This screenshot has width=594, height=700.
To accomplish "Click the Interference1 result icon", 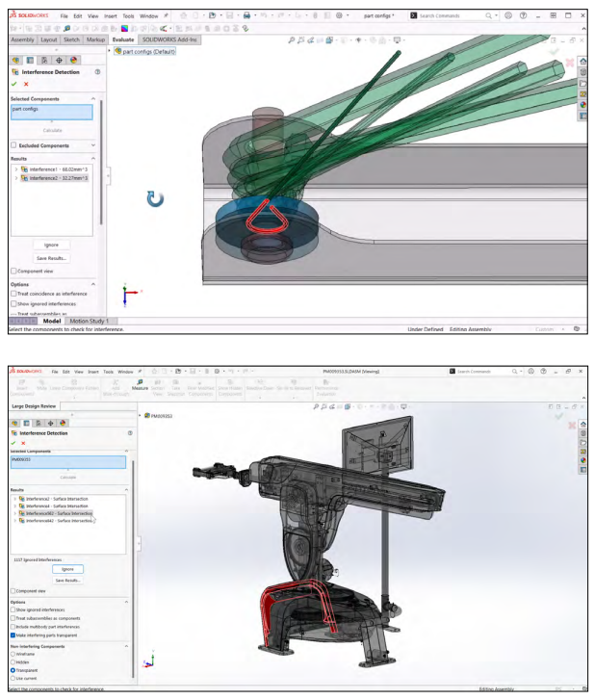I will [x=24, y=169].
